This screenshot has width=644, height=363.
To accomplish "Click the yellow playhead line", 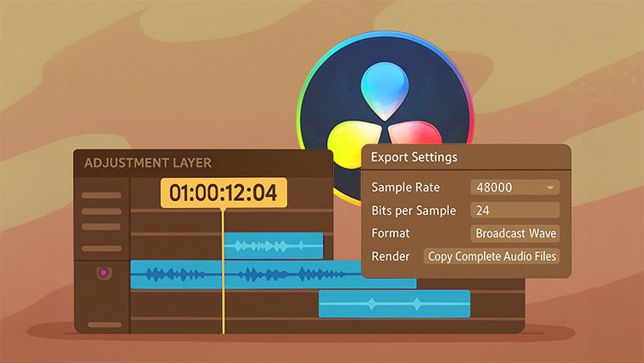I will [x=223, y=271].
